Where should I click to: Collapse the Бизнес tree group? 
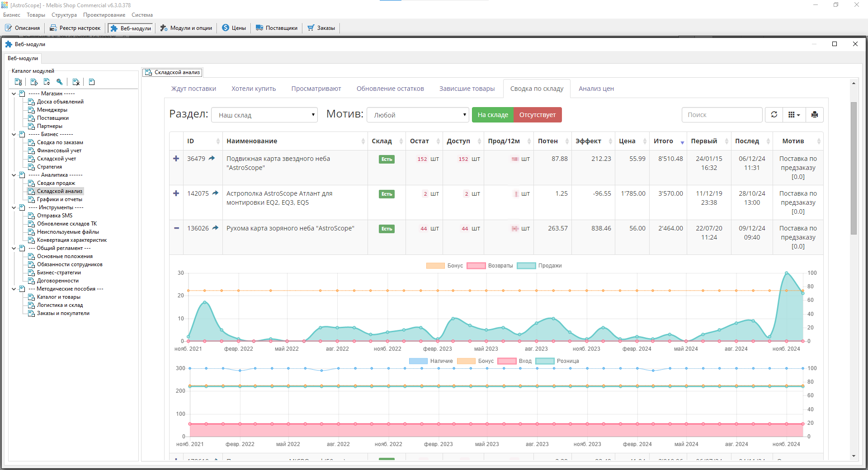point(14,134)
